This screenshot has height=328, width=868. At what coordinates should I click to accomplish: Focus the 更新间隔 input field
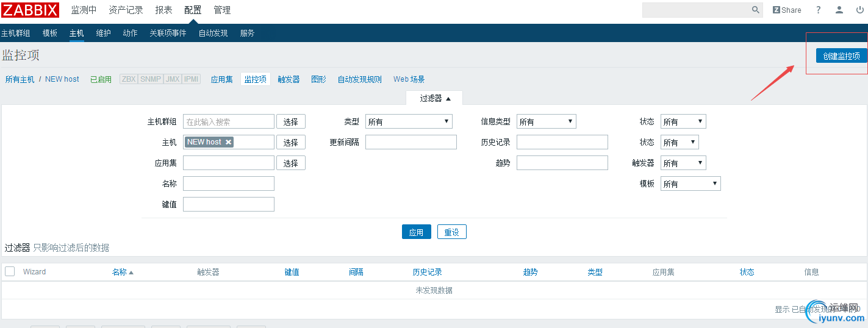411,142
